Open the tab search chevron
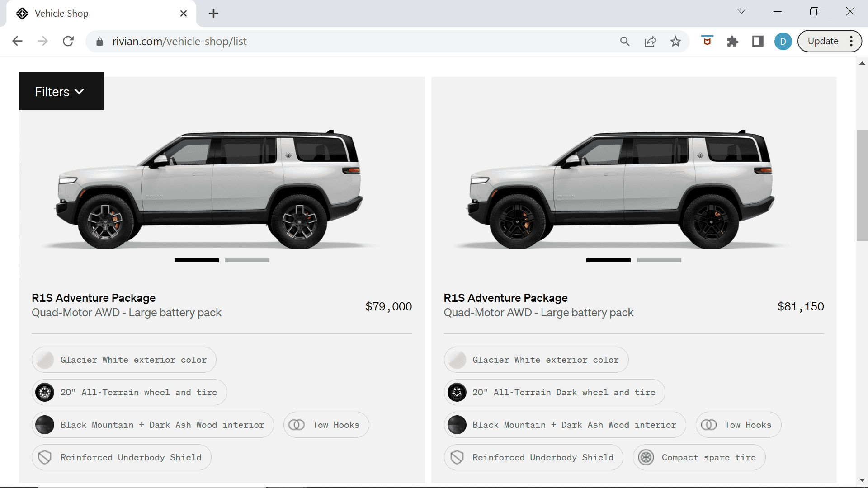Viewport: 868px width, 488px height. 741,11
